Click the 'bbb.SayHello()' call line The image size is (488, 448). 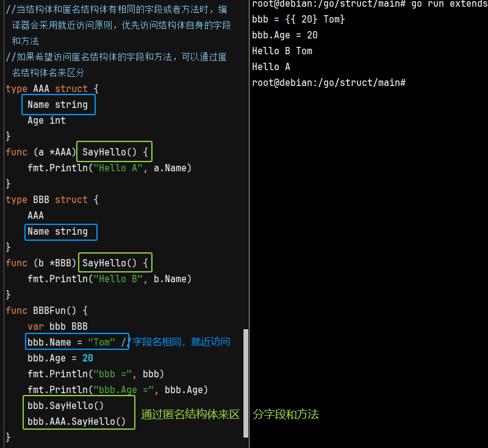(66, 406)
